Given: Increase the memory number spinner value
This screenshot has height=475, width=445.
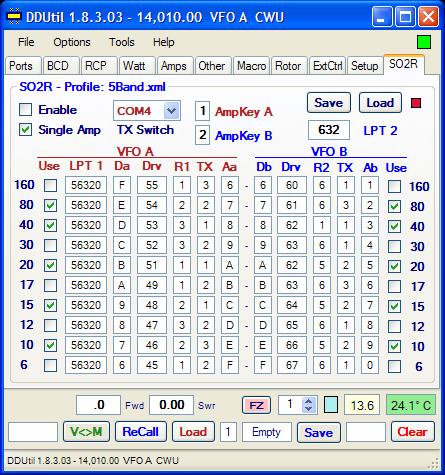Looking at the screenshot, I should click(309, 401).
